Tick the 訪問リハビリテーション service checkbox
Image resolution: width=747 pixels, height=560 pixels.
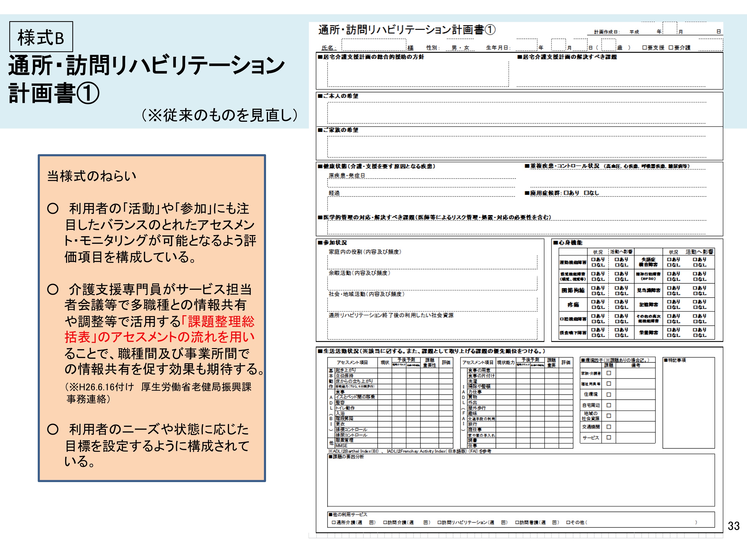[x=439, y=522]
